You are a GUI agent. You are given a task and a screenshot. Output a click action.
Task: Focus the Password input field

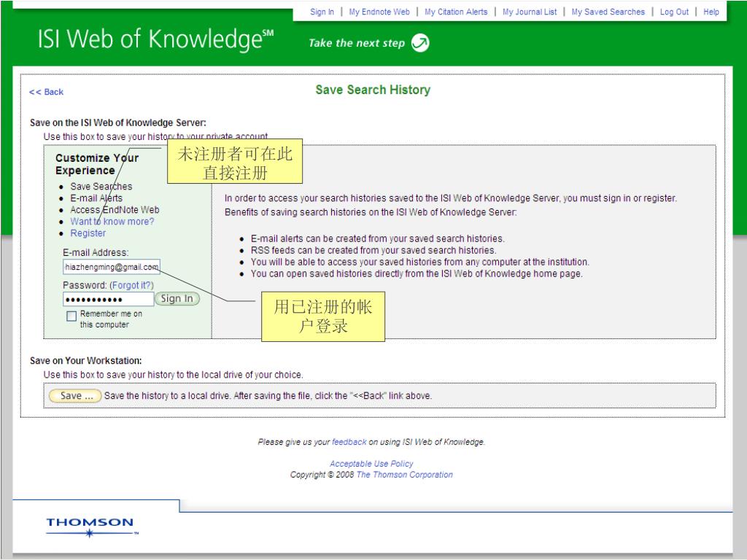pos(108,299)
